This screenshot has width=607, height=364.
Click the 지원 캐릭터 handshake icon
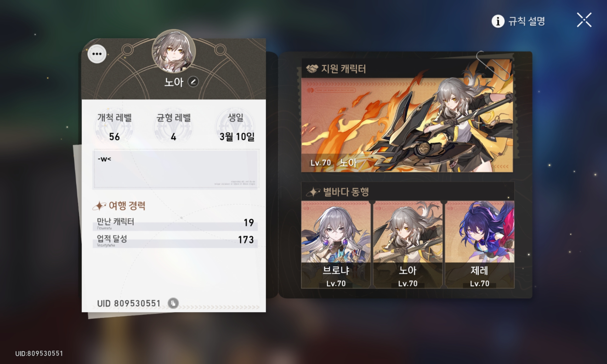(x=312, y=69)
